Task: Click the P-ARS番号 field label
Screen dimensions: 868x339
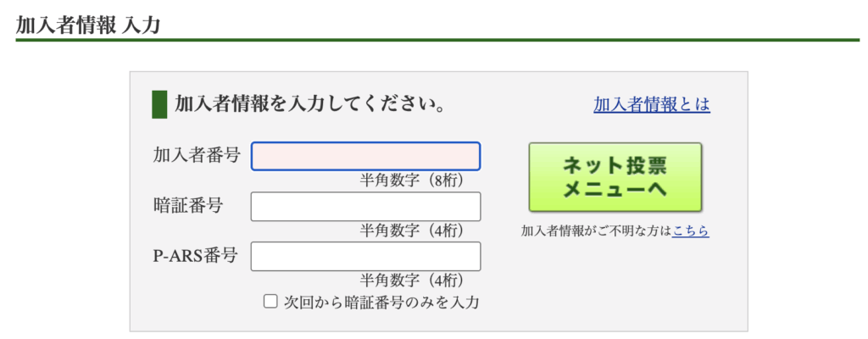Action: click(195, 255)
